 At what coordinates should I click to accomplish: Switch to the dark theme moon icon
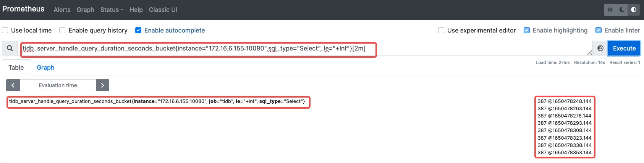(x=622, y=10)
